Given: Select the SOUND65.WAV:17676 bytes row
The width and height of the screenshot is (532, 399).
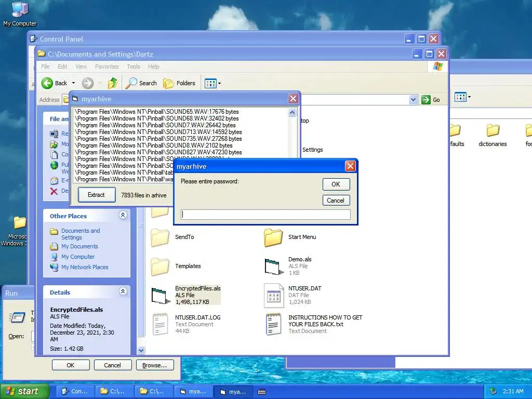Looking at the screenshot, I should tap(157, 112).
